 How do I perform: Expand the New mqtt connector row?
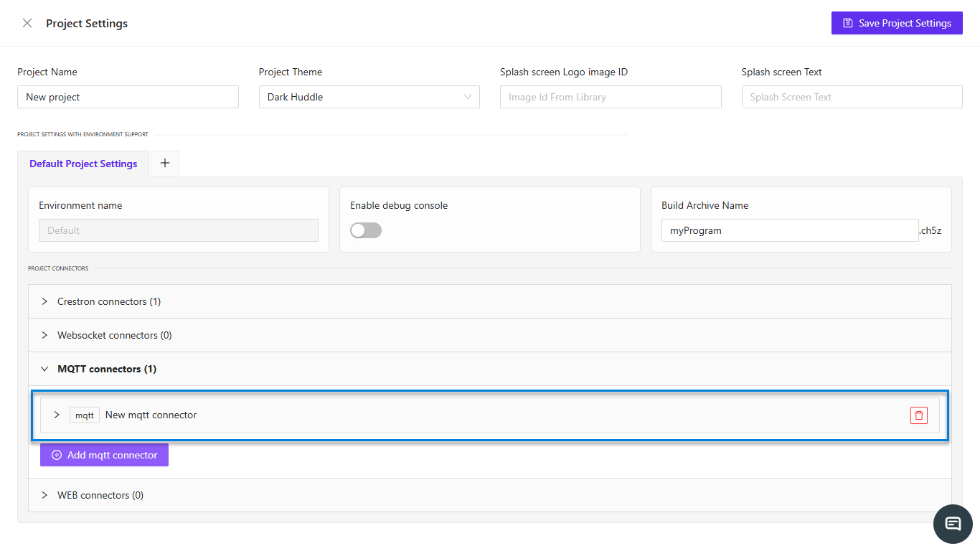pos(56,415)
